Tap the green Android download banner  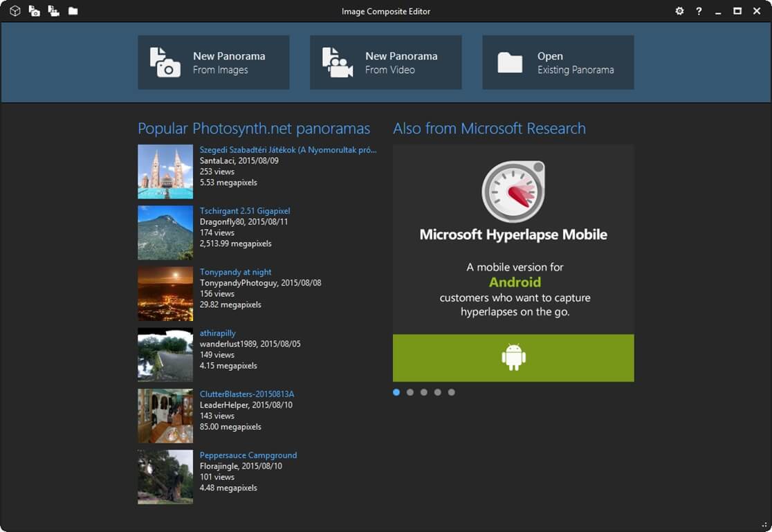click(x=513, y=358)
